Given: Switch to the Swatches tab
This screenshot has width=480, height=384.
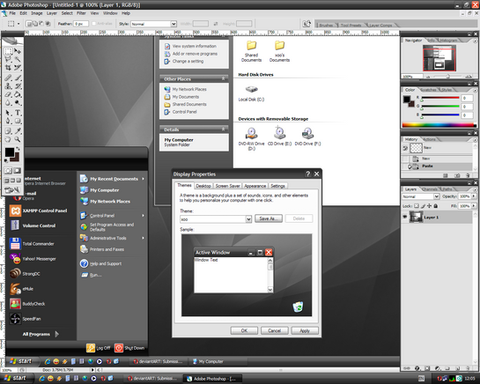Looking at the screenshot, I should pyautogui.click(x=429, y=90).
